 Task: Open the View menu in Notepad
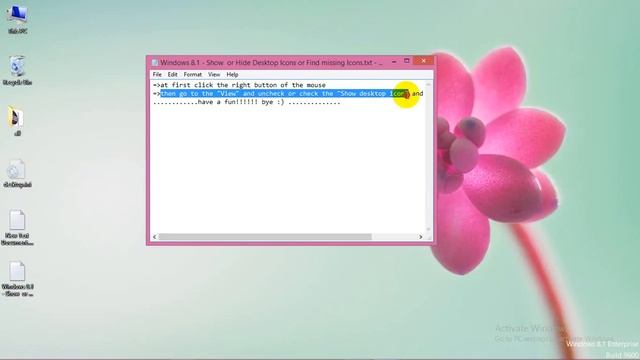pyautogui.click(x=214, y=75)
